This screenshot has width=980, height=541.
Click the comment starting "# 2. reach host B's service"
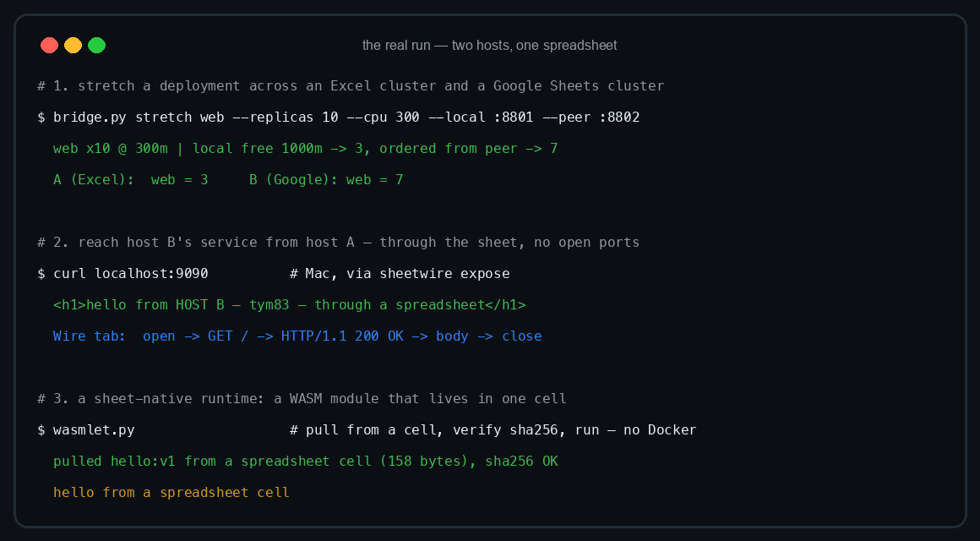coord(338,242)
